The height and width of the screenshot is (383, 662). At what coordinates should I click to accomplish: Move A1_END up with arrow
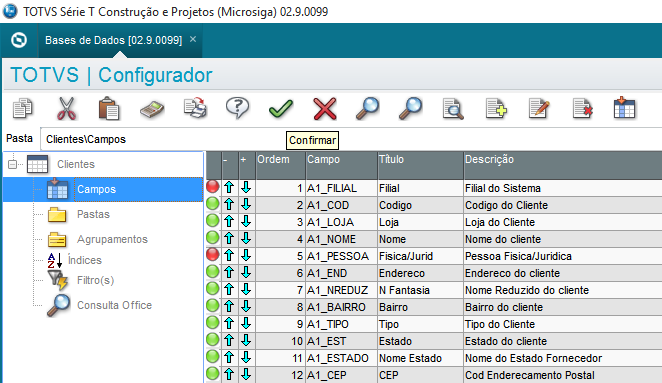[x=229, y=272]
